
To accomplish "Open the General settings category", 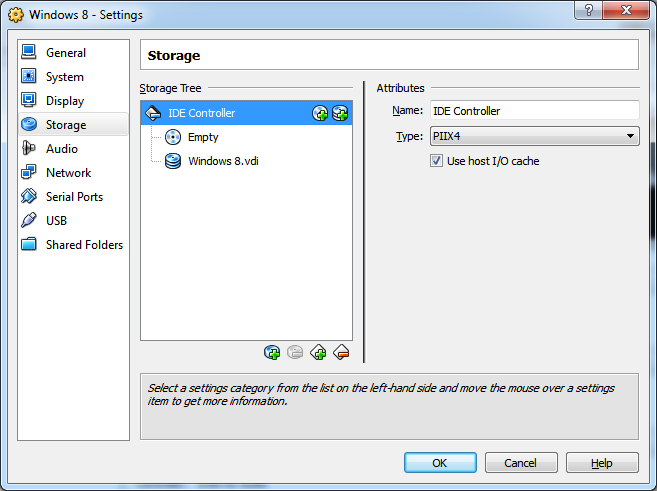I will pos(66,53).
